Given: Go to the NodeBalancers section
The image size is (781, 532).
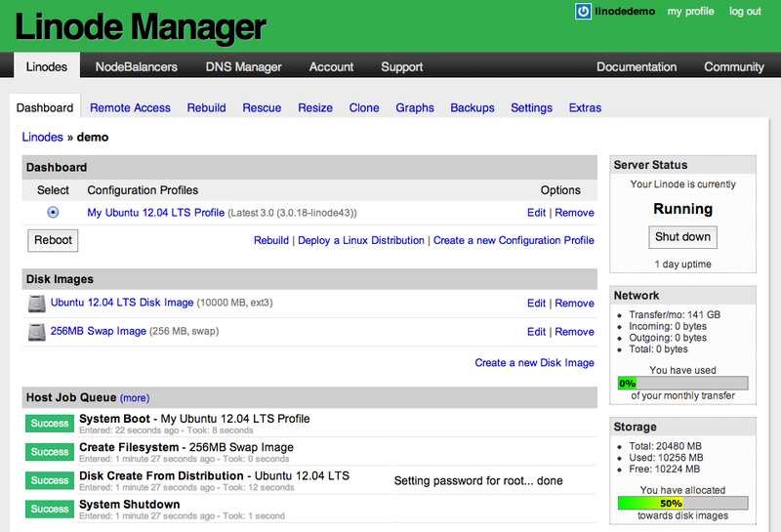Looking at the screenshot, I should point(137,66).
